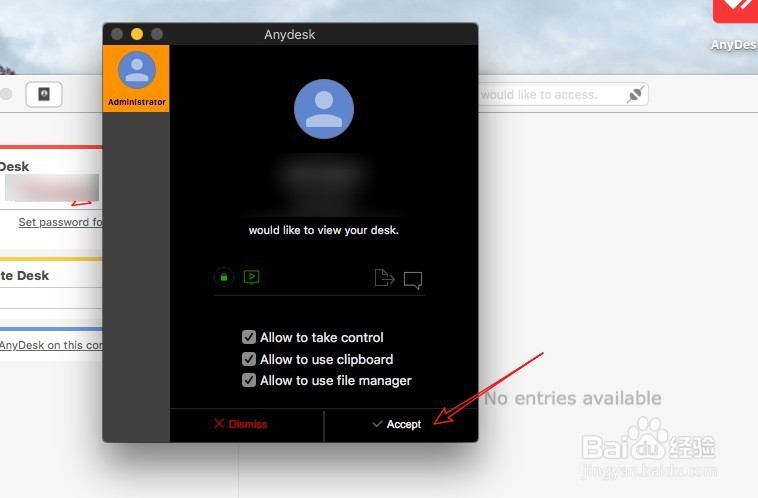Click the AnyDesk on this computer link

point(51,345)
